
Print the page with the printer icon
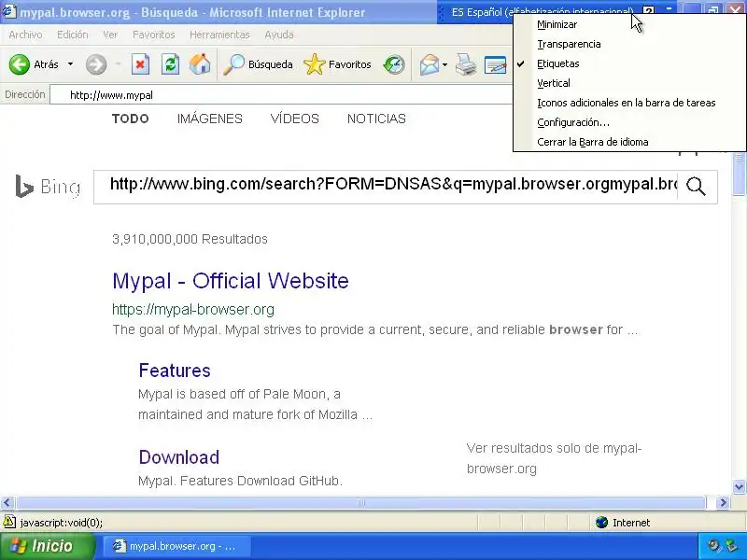[x=465, y=64]
